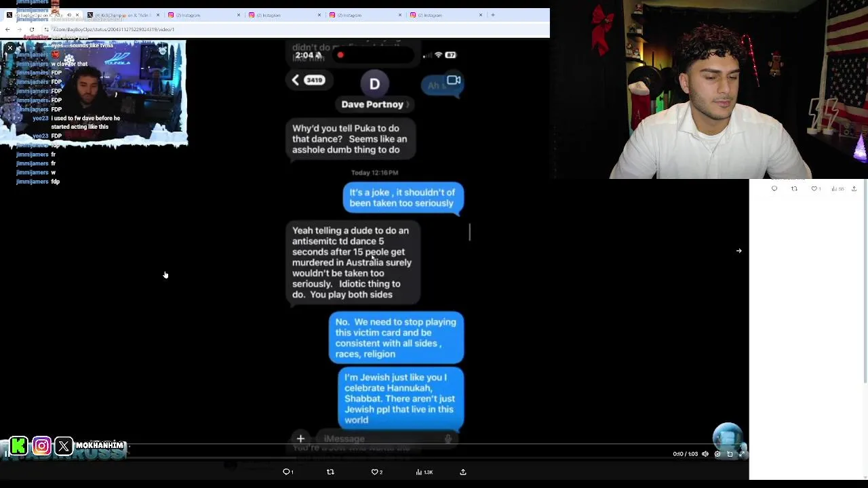Tap the microphone icon in iMessage field

[x=448, y=439]
